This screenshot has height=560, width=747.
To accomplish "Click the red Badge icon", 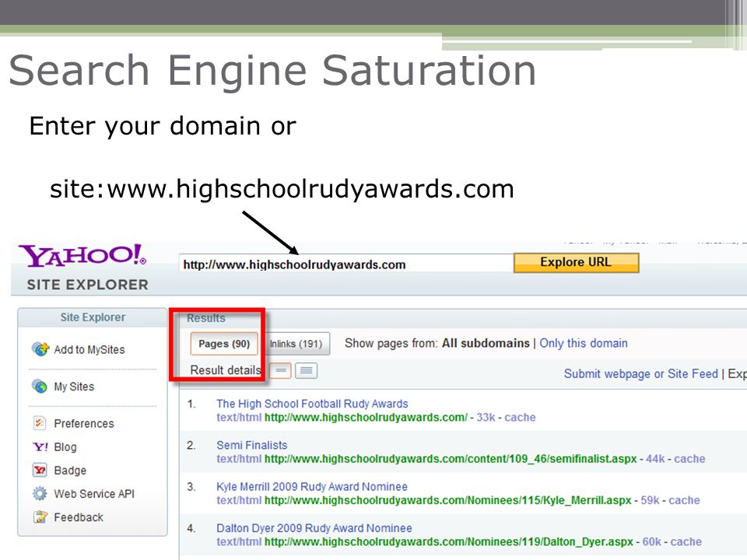I will (x=40, y=470).
